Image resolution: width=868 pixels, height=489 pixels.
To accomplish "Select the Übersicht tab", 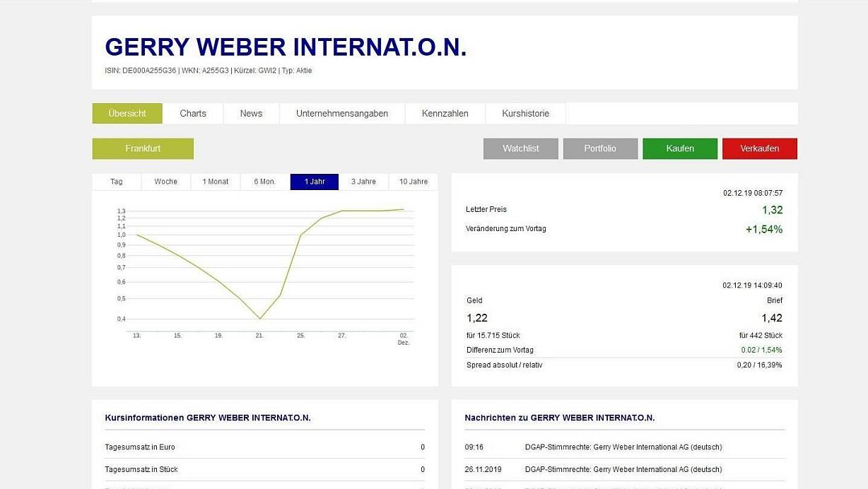I will [127, 113].
